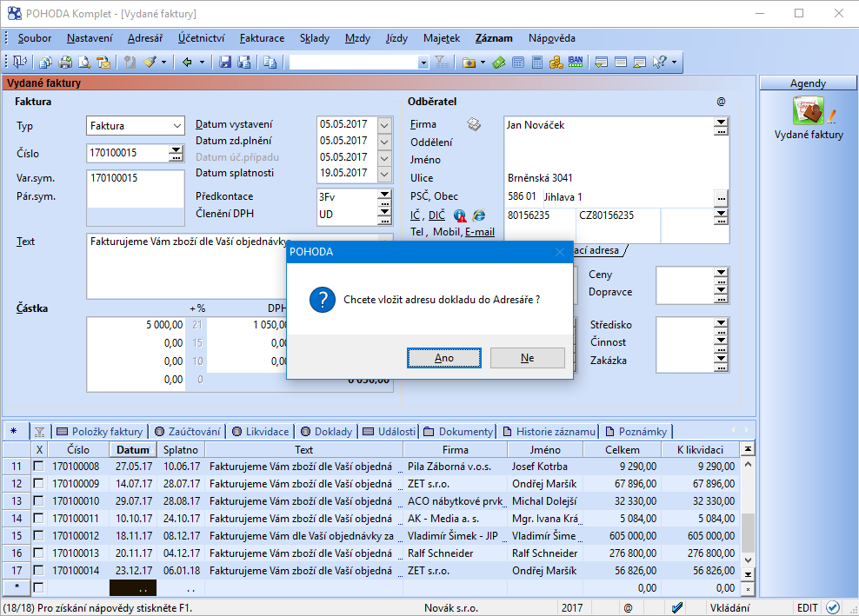Click the exit door icon in toolbar
The height and width of the screenshot is (616, 859).
pyautogui.click(x=20, y=62)
